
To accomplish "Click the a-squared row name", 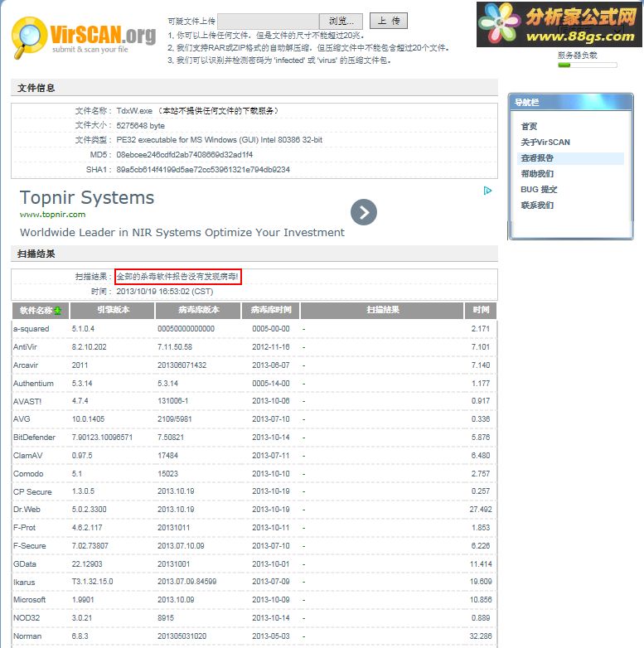I will click(31, 329).
